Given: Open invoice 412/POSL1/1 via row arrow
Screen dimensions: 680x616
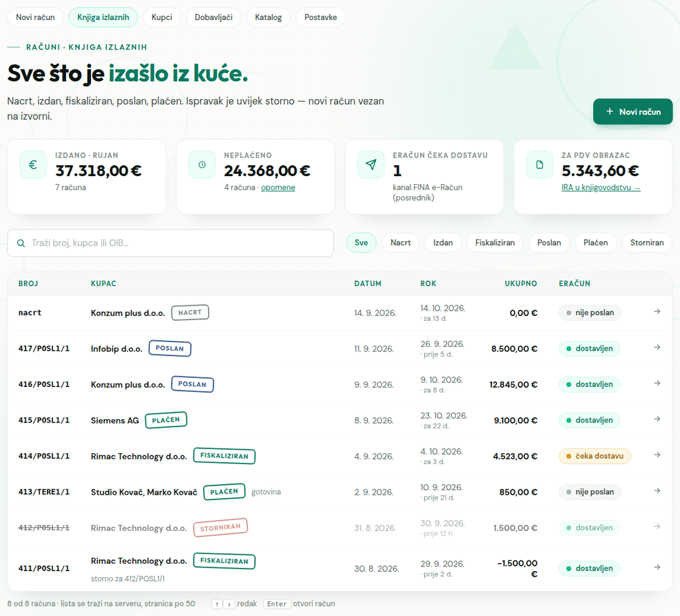Looking at the screenshot, I should click(x=657, y=527).
